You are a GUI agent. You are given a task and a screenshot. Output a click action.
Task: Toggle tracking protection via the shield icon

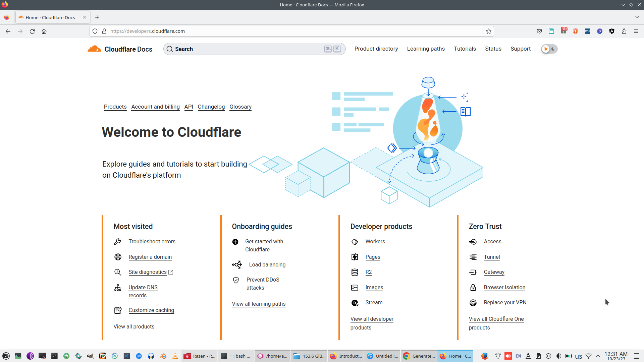(x=95, y=31)
